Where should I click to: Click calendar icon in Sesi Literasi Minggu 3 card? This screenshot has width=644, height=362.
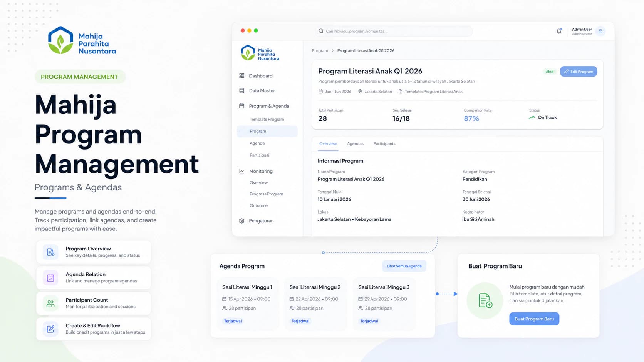(361, 299)
